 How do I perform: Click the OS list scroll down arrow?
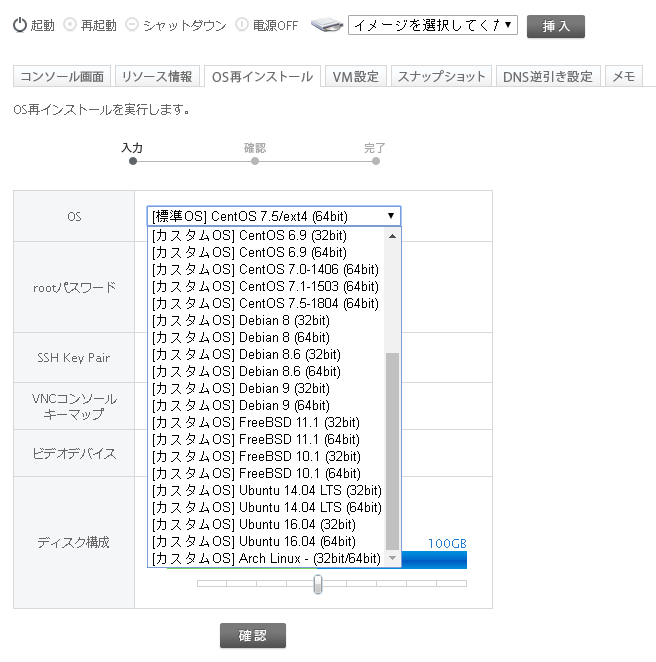(392, 558)
